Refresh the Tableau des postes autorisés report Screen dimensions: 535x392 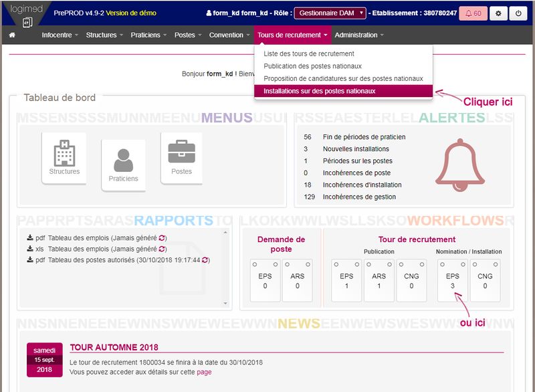205,260
